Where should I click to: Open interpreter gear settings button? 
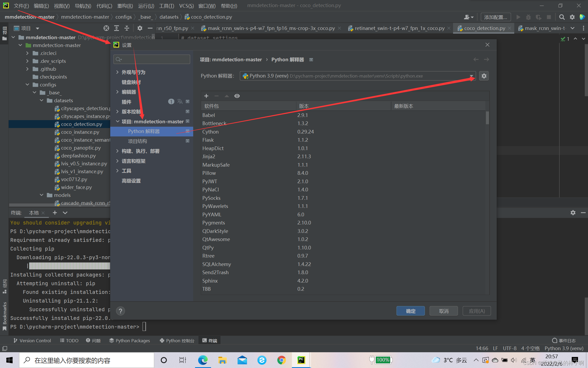[484, 76]
